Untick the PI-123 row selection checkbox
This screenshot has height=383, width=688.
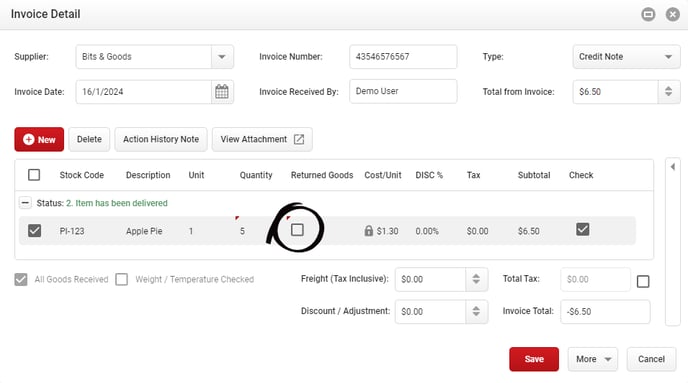click(x=34, y=231)
